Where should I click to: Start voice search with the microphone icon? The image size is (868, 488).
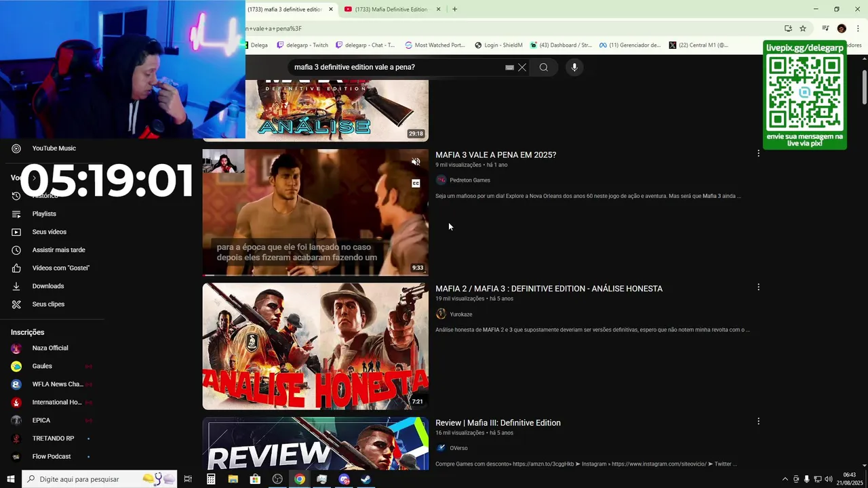[574, 67]
